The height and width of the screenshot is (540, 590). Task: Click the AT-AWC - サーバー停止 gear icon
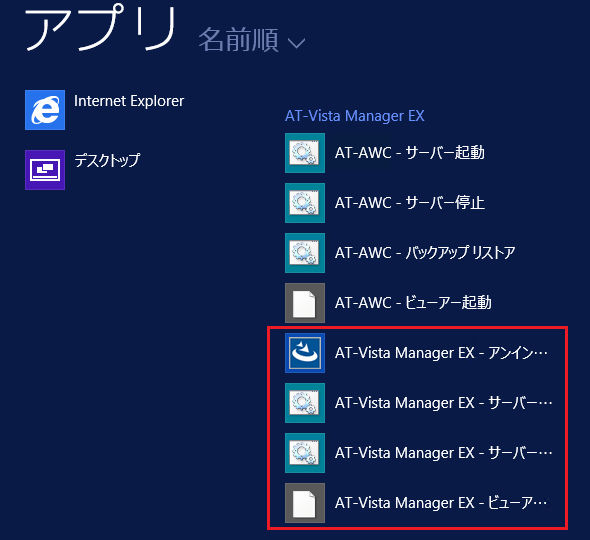(305, 203)
